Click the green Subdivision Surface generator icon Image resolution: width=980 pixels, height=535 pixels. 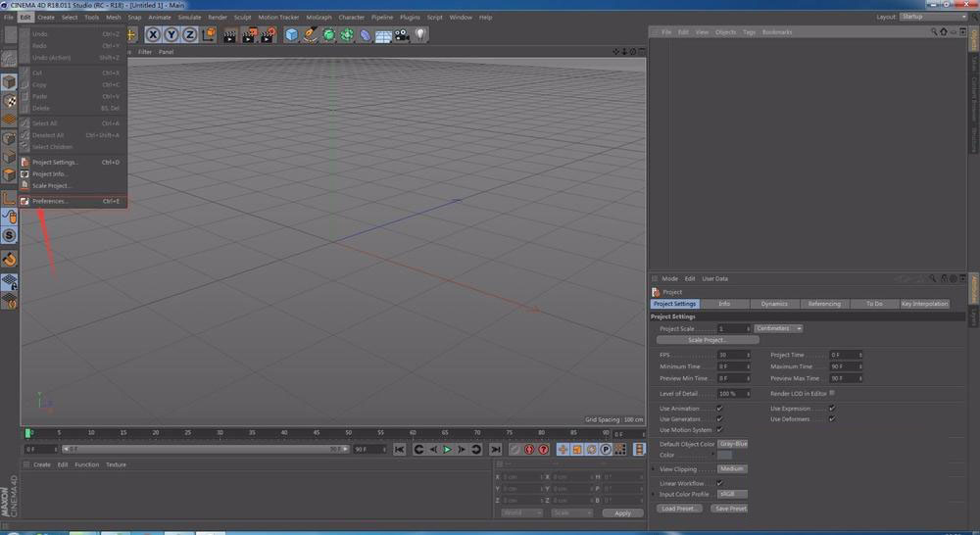click(328, 35)
